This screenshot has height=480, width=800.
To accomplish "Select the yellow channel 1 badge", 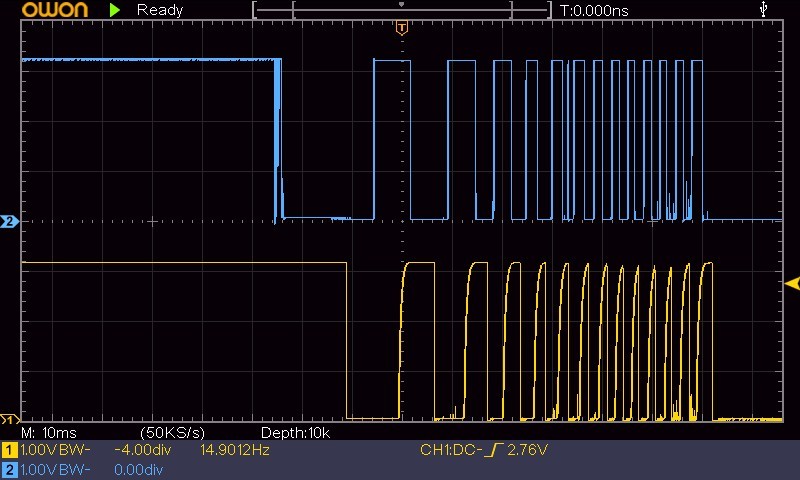I will pos(9,450).
